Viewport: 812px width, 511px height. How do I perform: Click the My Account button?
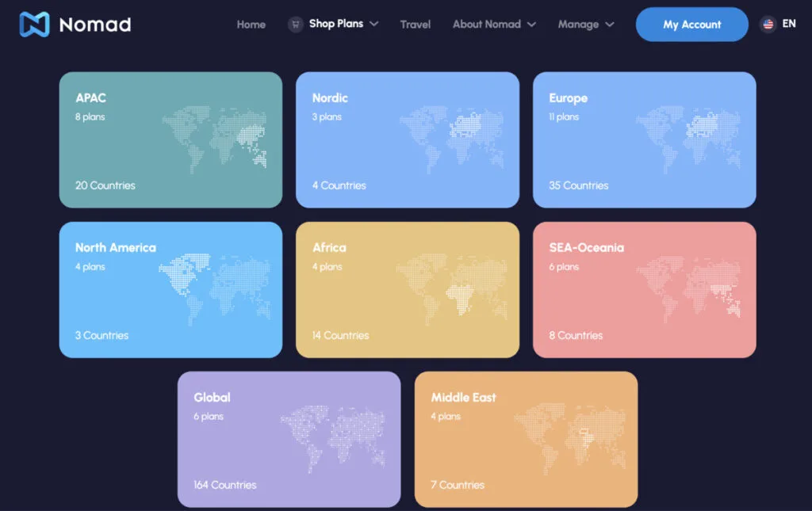[x=691, y=25]
